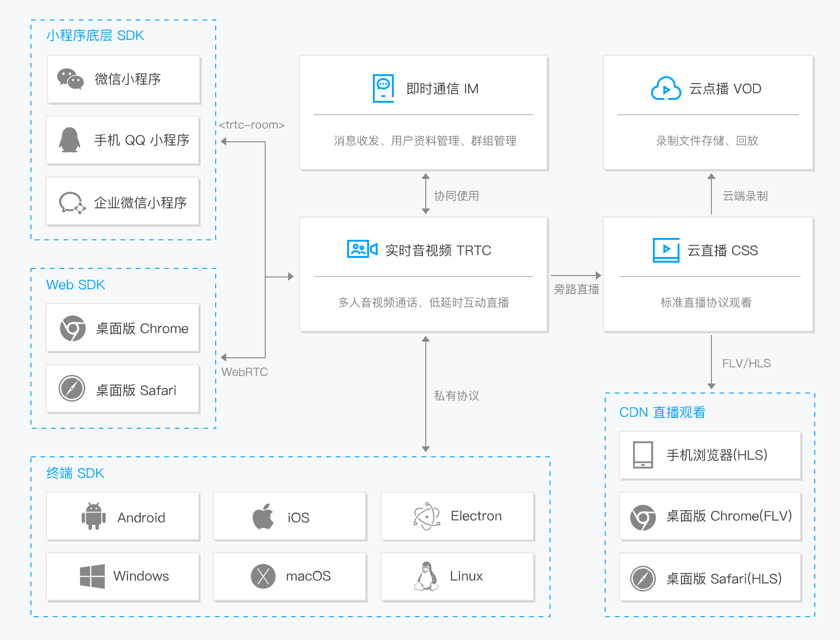Click the macOS X circle icon

pyautogui.click(x=263, y=576)
